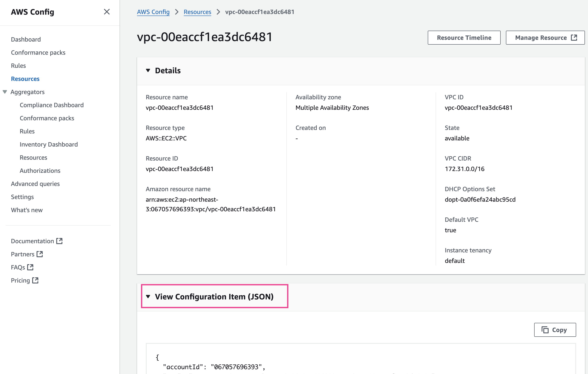588x374 pixels.
Task: Open aggregator Compliance Dashboard
Action: [51, 105]
